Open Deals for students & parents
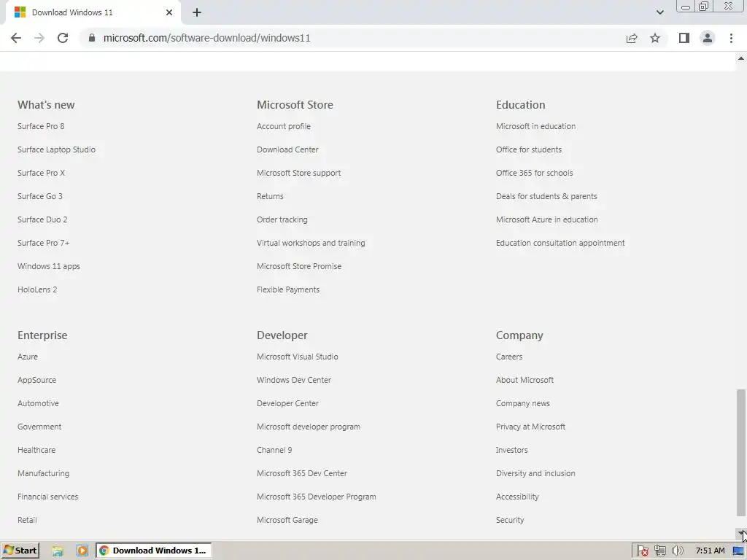Viewport: 747px width, 560px height. click(x=546, y=196)
